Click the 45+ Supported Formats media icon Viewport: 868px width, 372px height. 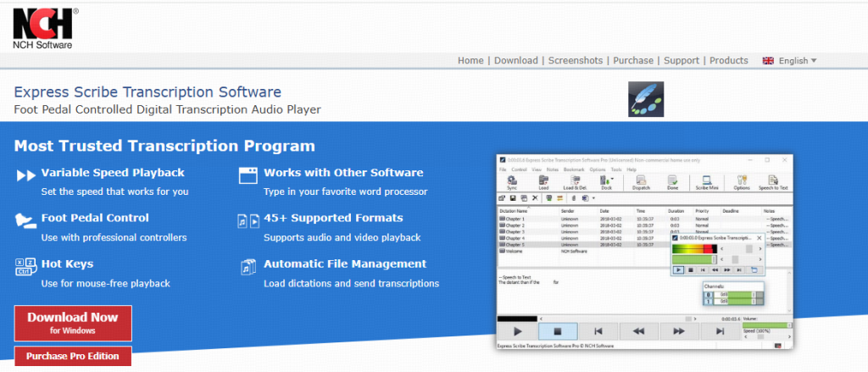coord(248,221)
